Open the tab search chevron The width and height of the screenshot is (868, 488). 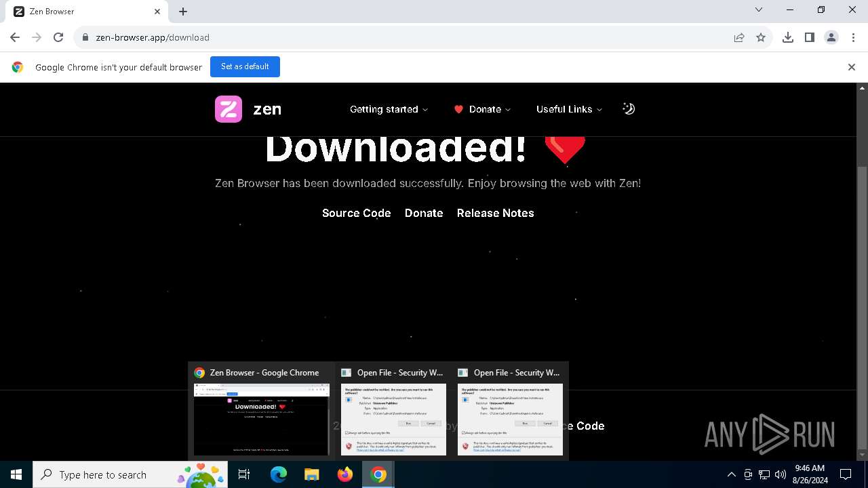[x=759, y=10]
